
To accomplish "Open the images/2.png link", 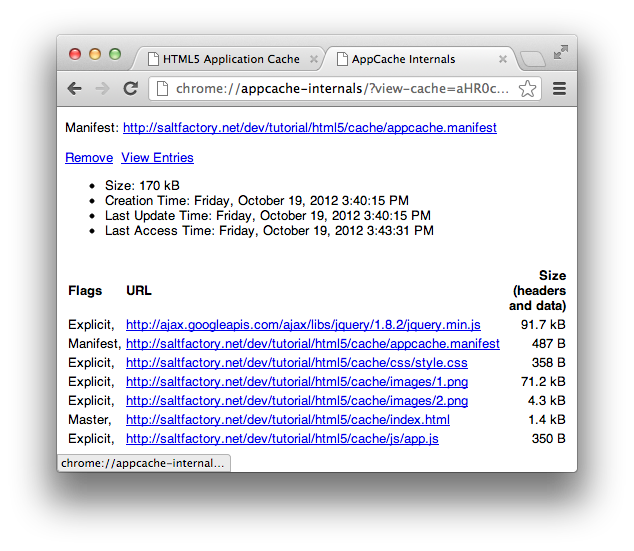I will click(297, 401).
